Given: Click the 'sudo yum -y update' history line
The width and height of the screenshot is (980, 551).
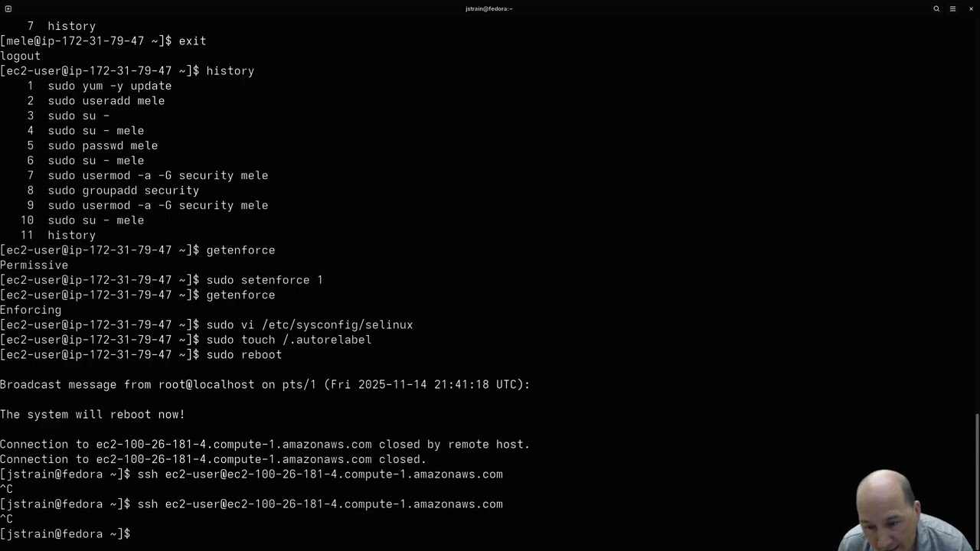Looking at the screenshot, I should tap(109, 86).
